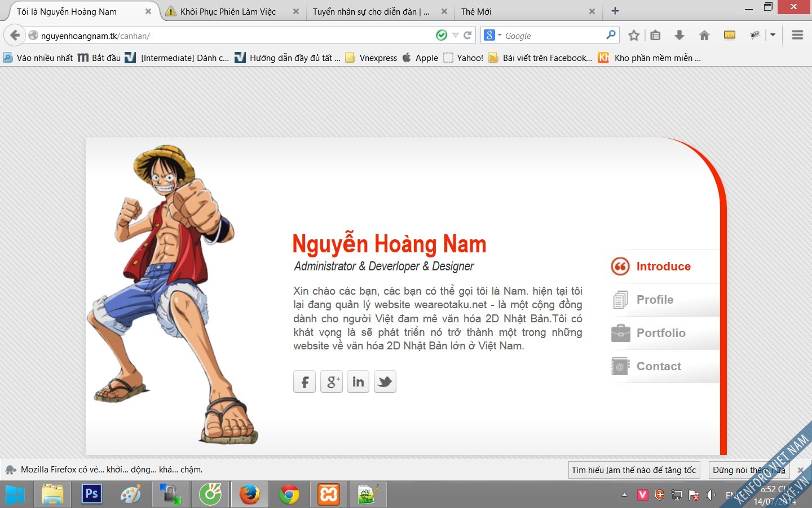812x508 pixels.
Task: Click the green security check icon in address bar
Action: tap(442, 36)
